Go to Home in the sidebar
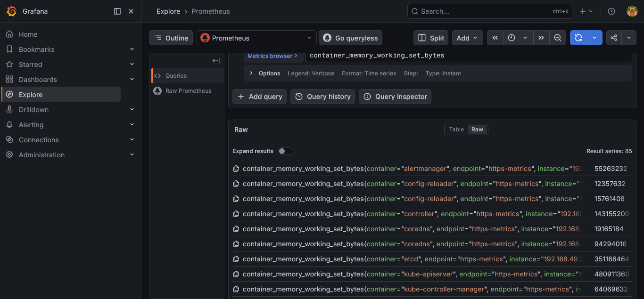The width and height of the screenshot is (644, 299). click(28, 34)
